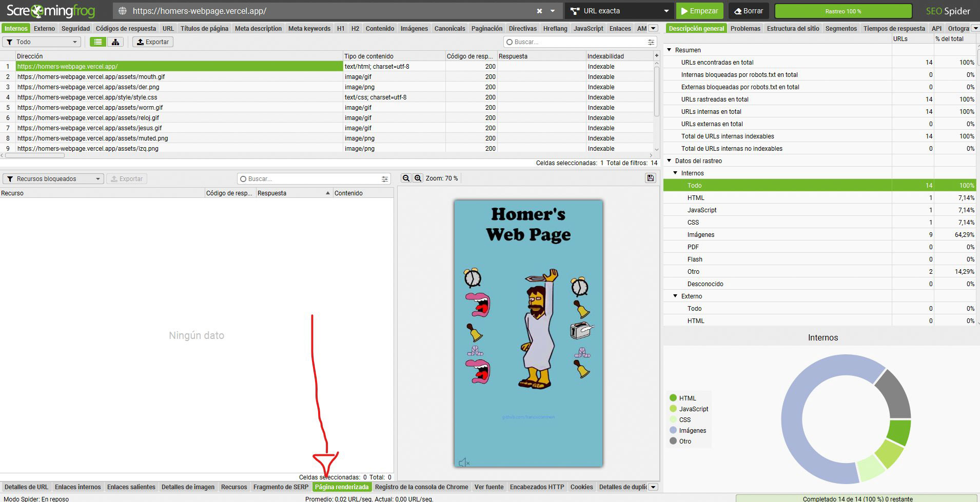Open the Todo filter dropdown
Screen dimensions: 980x502
[x=42, y=42]
